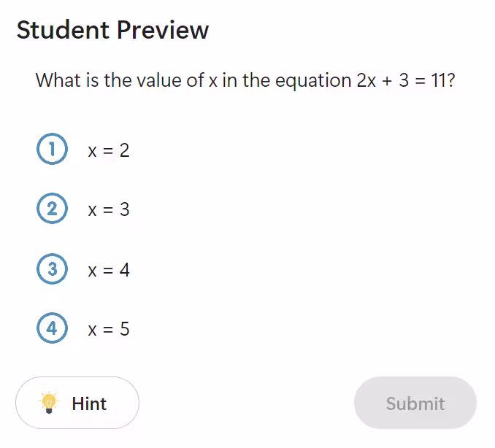Pick the answer text x = 5
The height and width of the screenshot is (448, 495).
tap(108, 329)
